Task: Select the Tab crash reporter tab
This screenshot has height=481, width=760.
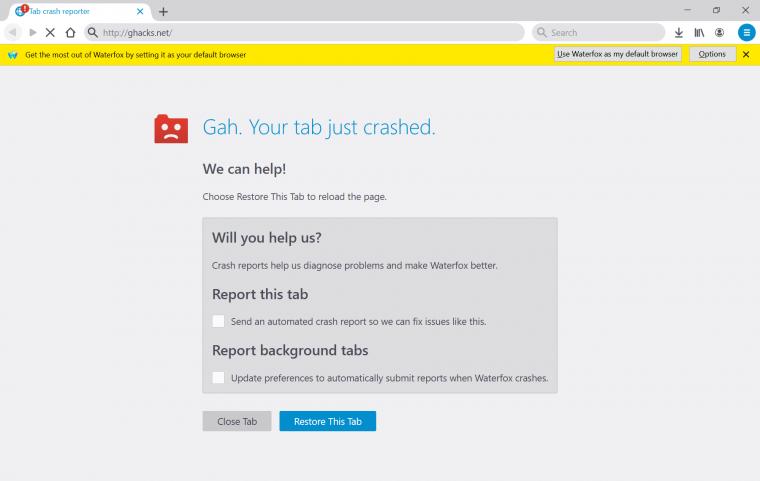Action: pyautogui.click(x=70, y=11)
